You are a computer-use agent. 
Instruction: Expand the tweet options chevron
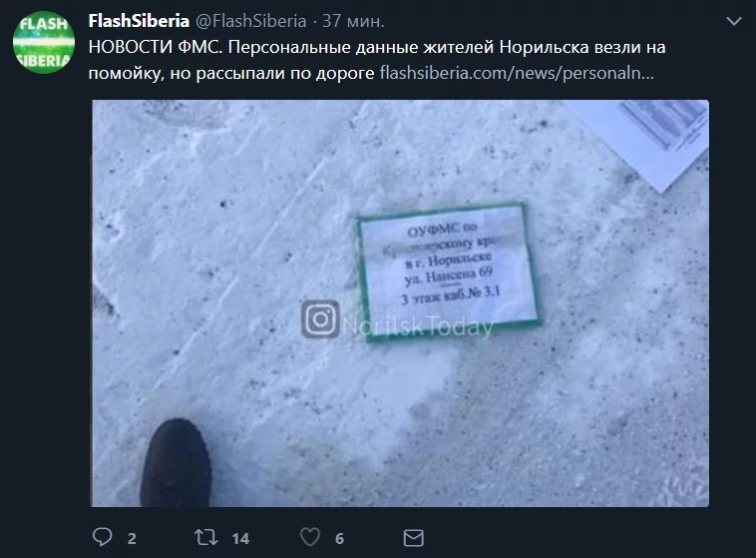[x=734, y=21]
